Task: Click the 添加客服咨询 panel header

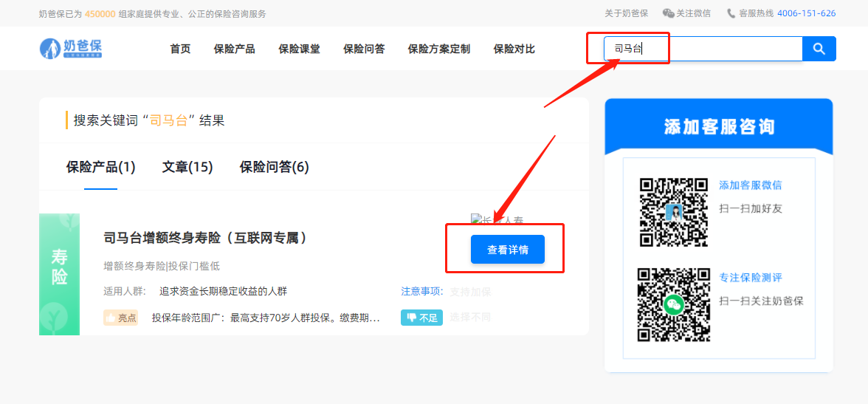Action: 719,127
